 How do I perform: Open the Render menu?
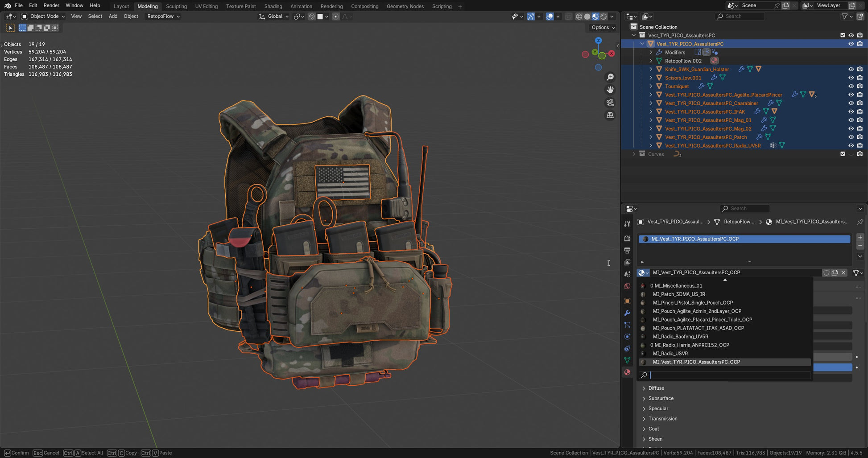pyautogui.click(x=51, y=5)
